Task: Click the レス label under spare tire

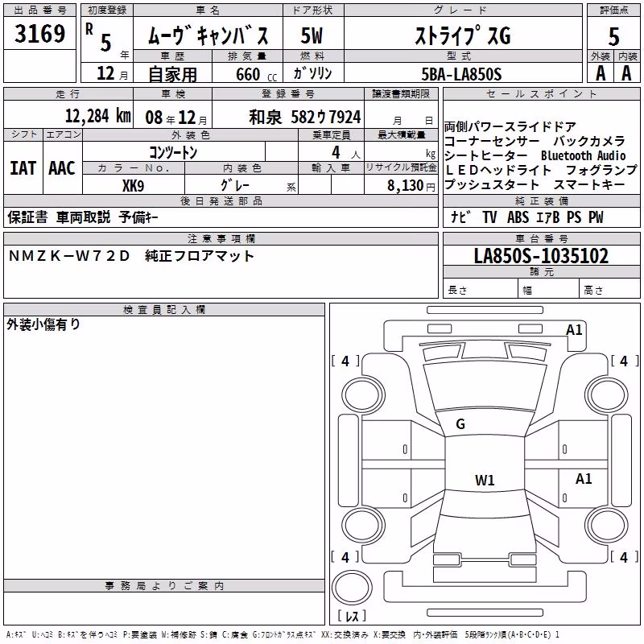Action: tap(352, 616)
